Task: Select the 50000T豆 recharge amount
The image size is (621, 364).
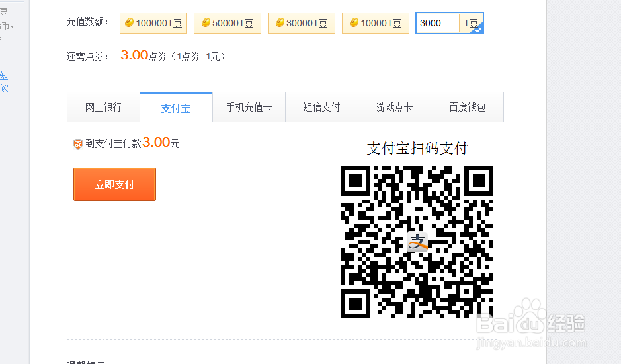Action: [228, 23]
